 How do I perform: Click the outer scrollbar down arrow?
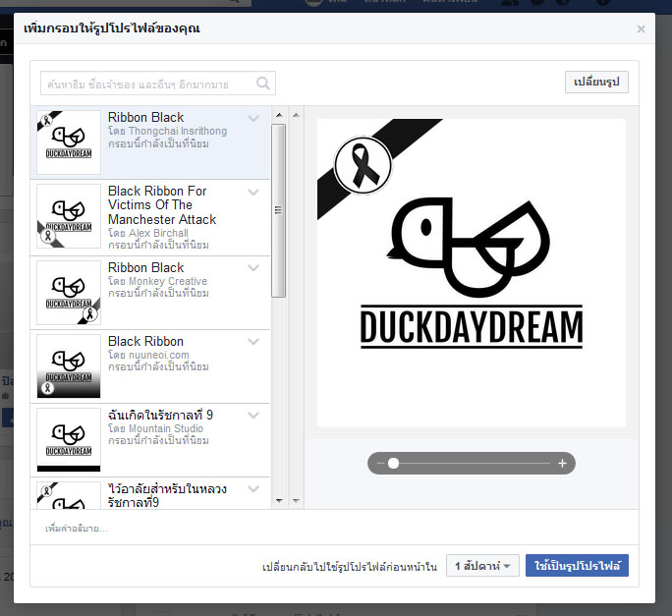(296, 501)
